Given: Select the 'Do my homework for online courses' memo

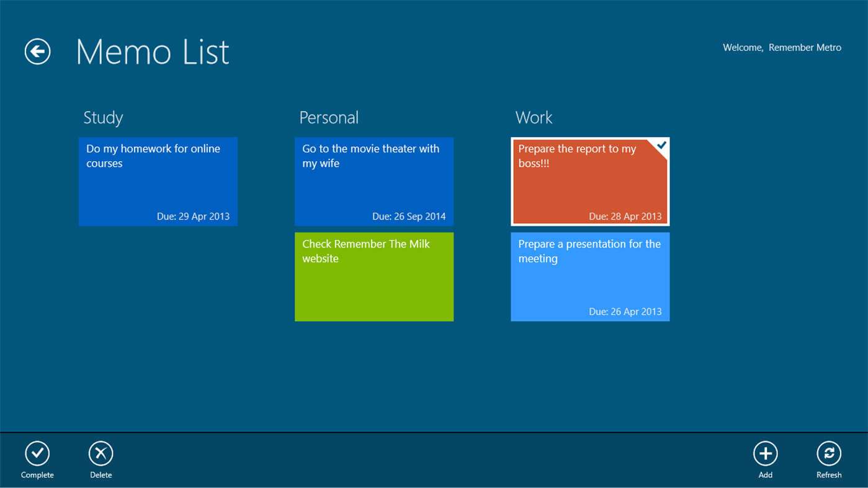Looking at the screenshot, I should pyautogui.click(x=158, y=181).
